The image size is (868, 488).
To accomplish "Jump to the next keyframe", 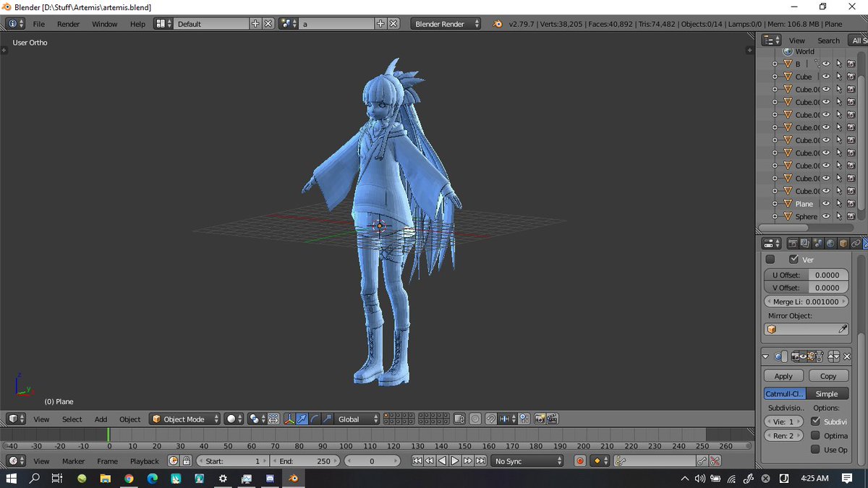I will (467, 461).
